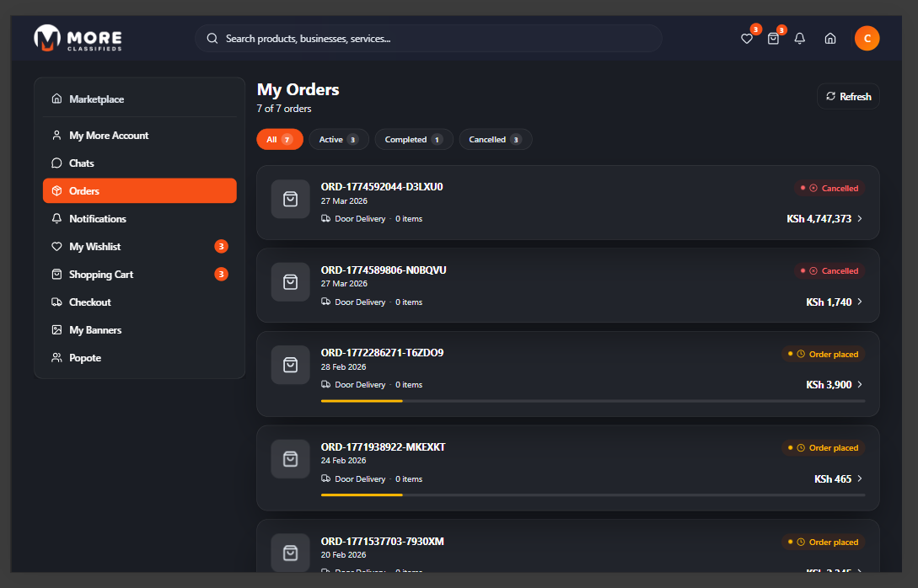This screenshot has height=588, width=918.
Task: Expand order KSh 4,747,373 using chevron
Action: tap(860, 219)
